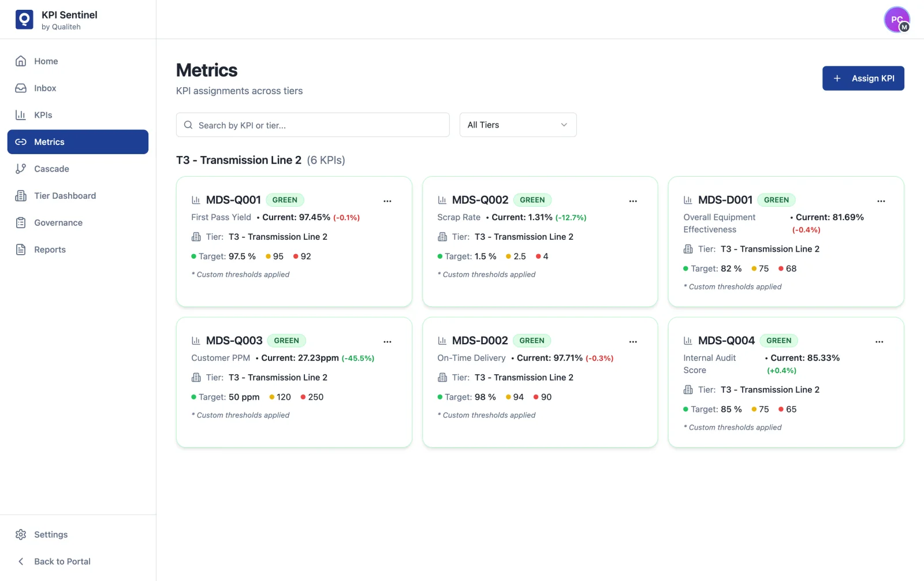The height and width of the screenshot is (581, 924).
Task: Click 'Overall Equipment Effectiveness' label
Action: click(x=720, y=224)
